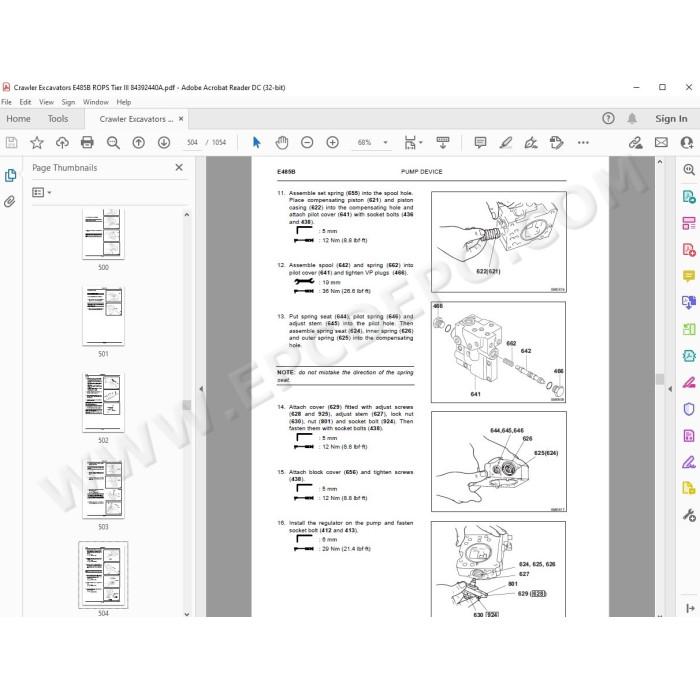Open the View menu
Viewport: 700px width, 700px height.
point(46,102)
